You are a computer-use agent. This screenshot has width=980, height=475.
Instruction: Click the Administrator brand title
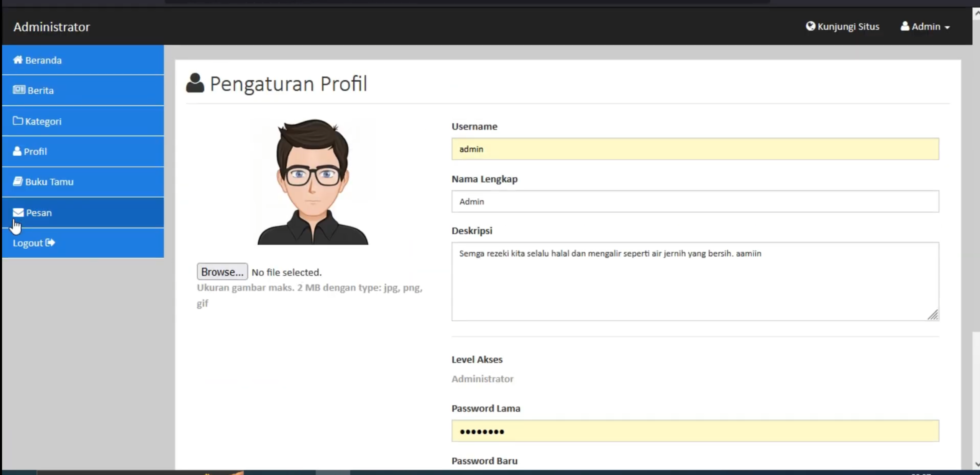point(52,27)
